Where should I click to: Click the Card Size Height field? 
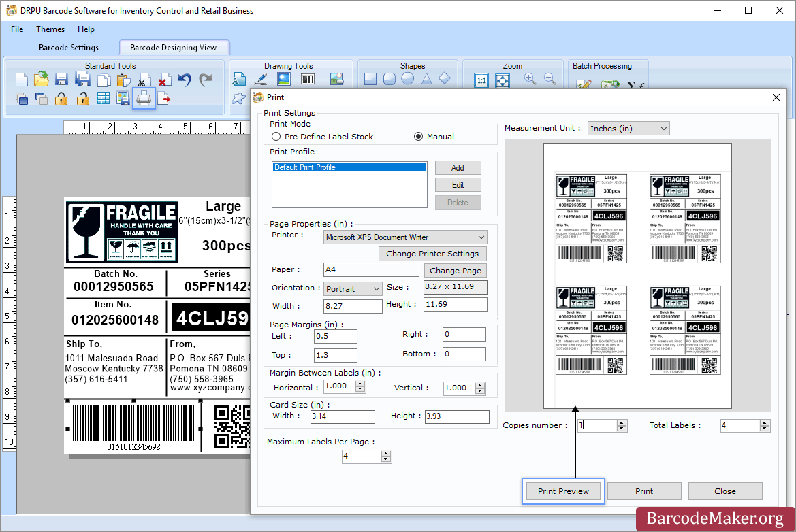point(457,417)
